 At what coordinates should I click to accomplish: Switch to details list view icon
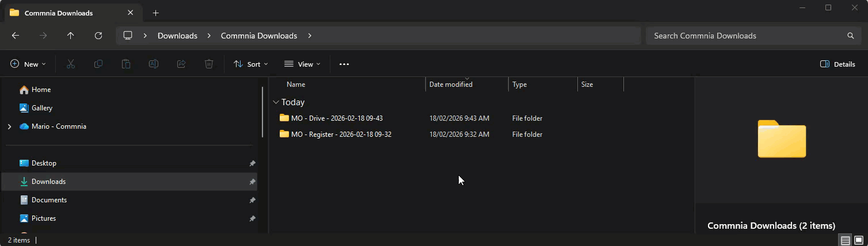pyautogui.click(x=845, y=240)
